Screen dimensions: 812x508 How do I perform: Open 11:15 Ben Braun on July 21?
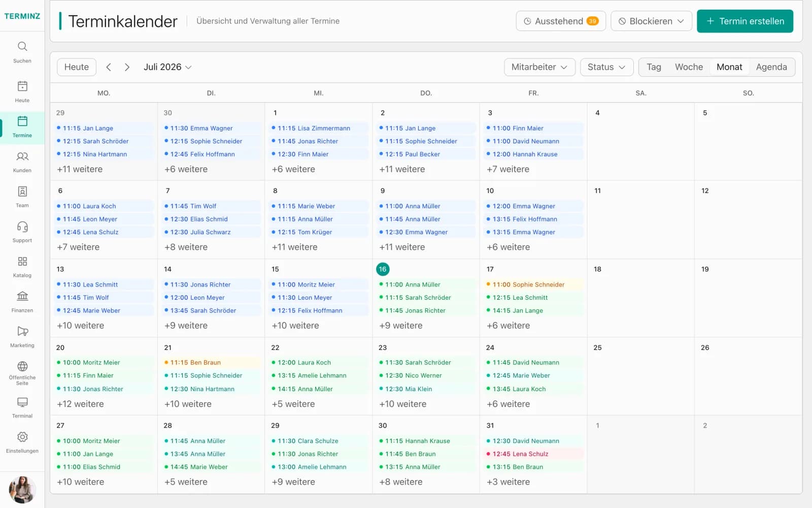(x=212, y=363)
